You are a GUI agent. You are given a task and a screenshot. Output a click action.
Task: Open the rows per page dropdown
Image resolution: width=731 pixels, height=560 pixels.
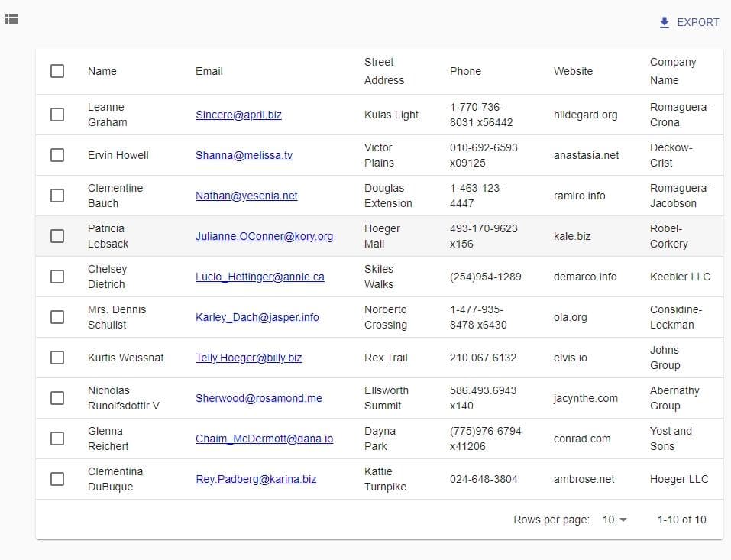[x=614, y=520]
